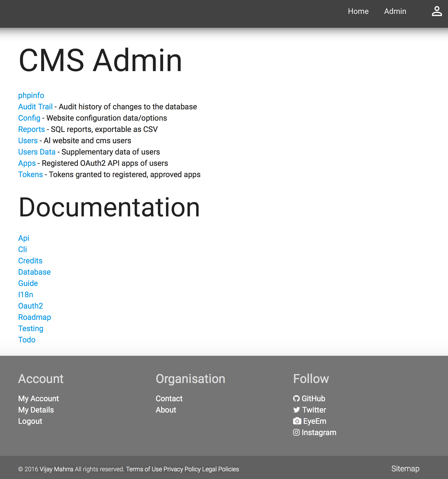
Task: Click the 'All rights reserved.' text
Action: (100, 469)
